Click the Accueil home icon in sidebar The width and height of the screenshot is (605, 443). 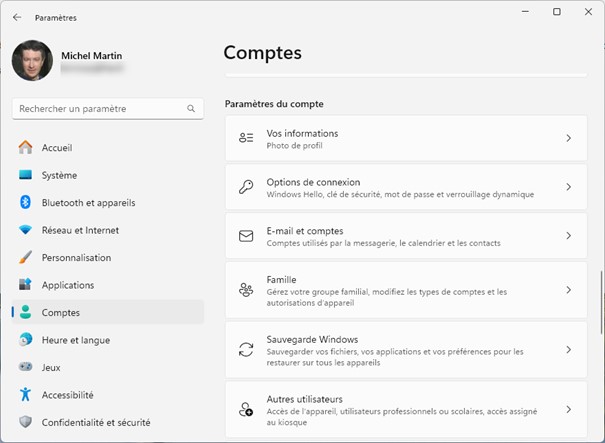(26, 148)
